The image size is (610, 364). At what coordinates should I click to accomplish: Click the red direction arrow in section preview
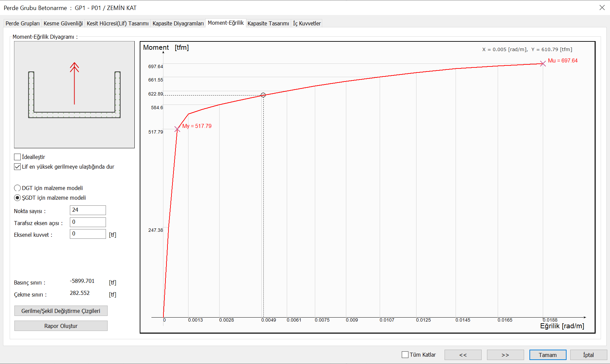[x=74, y=83]
